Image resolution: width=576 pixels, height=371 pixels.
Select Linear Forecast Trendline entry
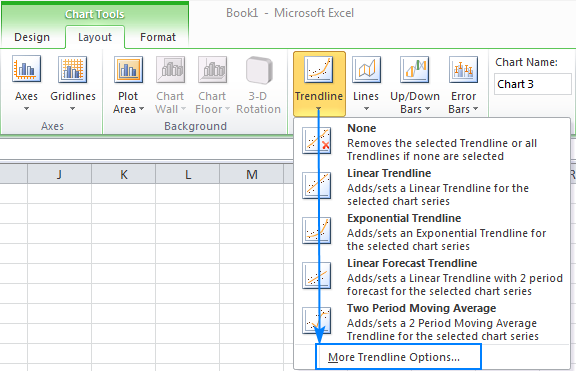(x=432, y=276)
